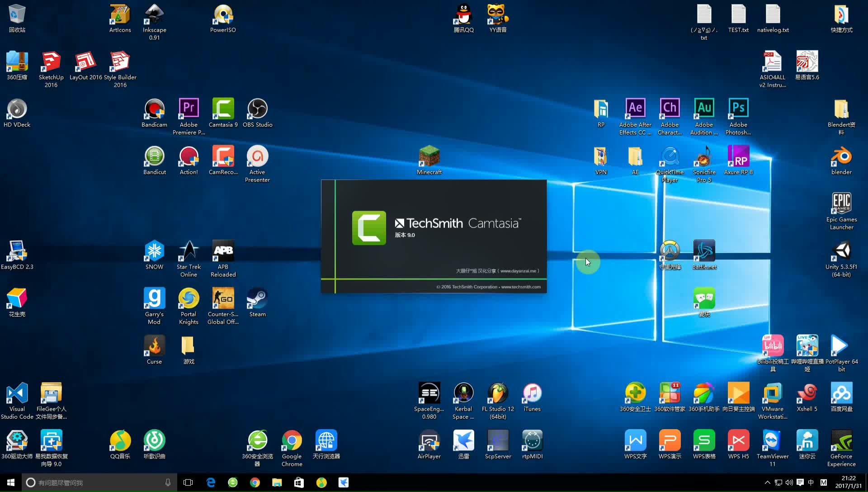868x492 pixels.
Task: Select the Visual Studio Code icon
Action: point(17,401)
